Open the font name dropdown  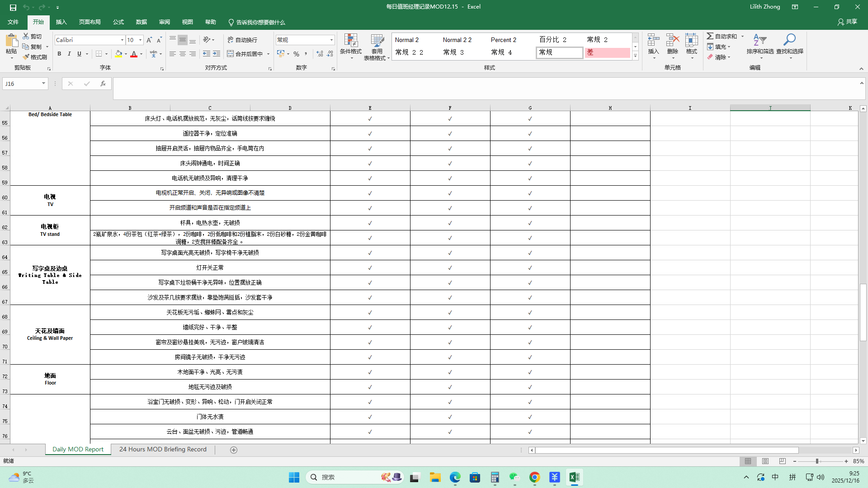click(x=122, y=40)
